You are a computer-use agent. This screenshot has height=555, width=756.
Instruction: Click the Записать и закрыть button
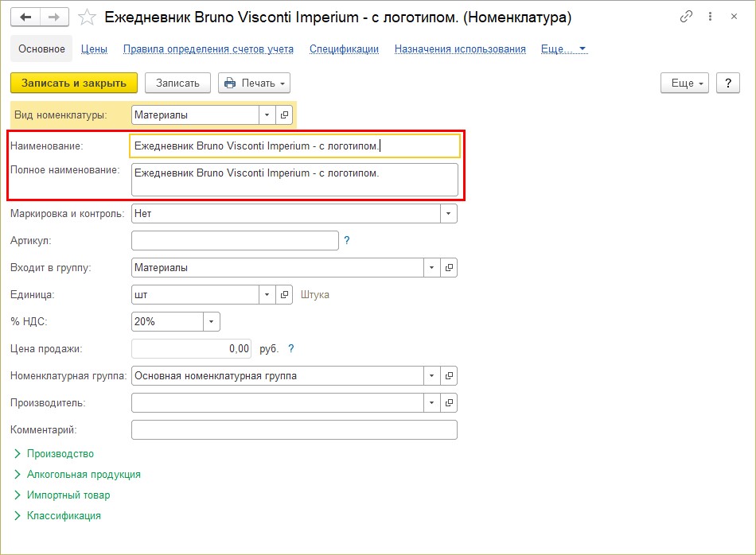[74, 83]
